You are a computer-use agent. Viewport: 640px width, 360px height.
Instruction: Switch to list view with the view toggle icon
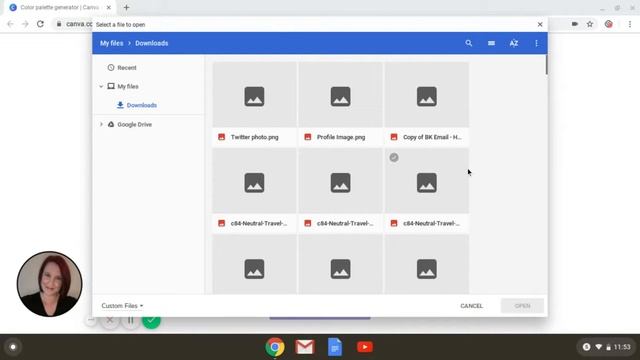[491, 43]
